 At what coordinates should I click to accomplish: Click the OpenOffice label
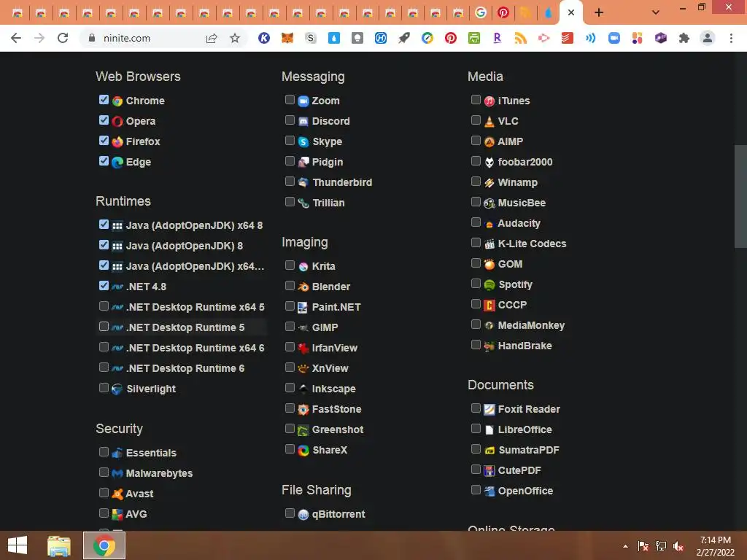pyautogui.click(x=525, y=491)
